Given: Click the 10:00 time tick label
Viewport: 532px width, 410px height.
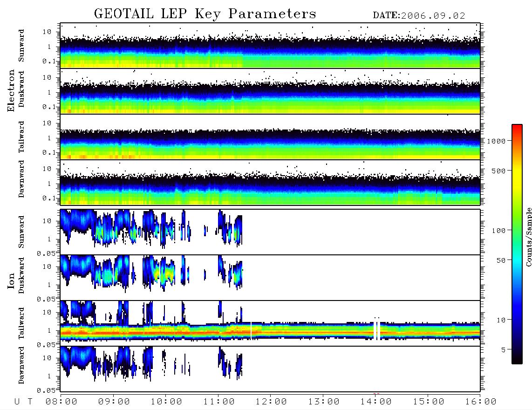Looking at the screenshot, I should (x=166, y=402).
